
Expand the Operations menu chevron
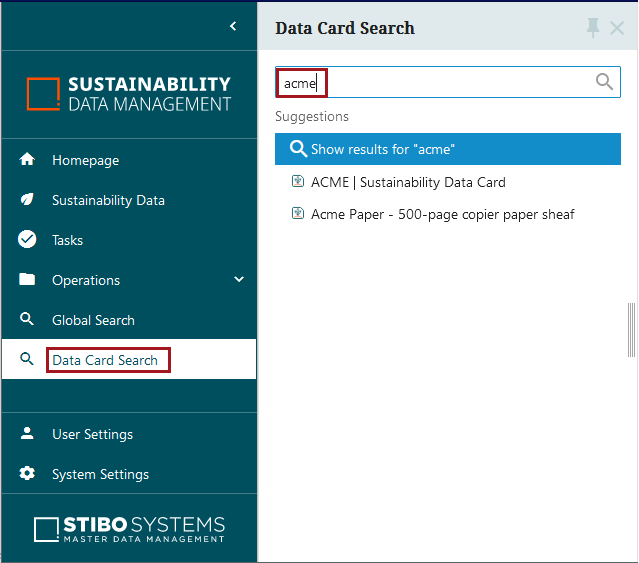click(239, 280)
